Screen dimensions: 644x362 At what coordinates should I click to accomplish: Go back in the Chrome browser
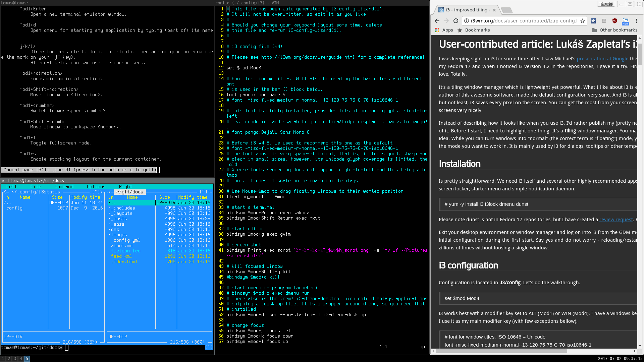pyautogui.click(x=437, y=21)
